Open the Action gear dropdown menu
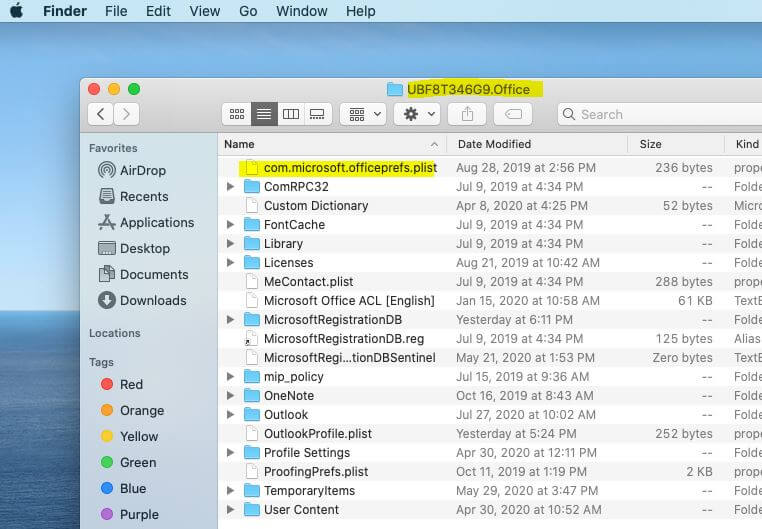The image size is (762, 529). click(x=417, y=114)
